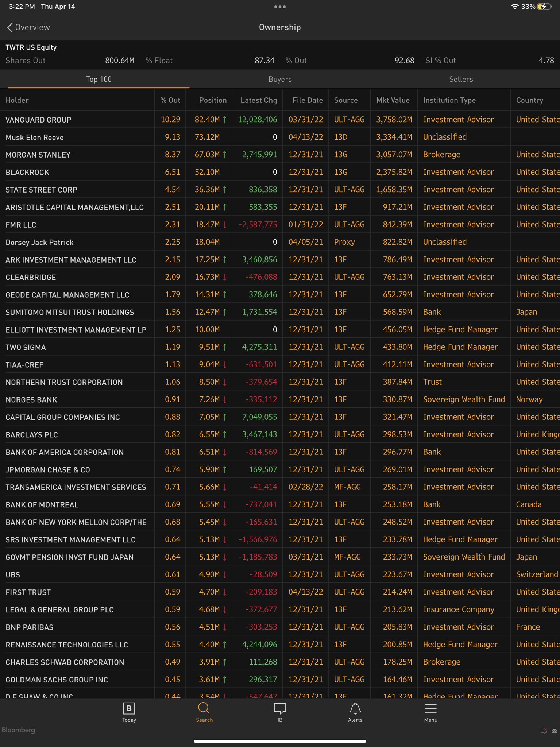The height and width of the screenshot is (747, 560).
Task: Open the Today tab icon
Action: pos(129,712)
